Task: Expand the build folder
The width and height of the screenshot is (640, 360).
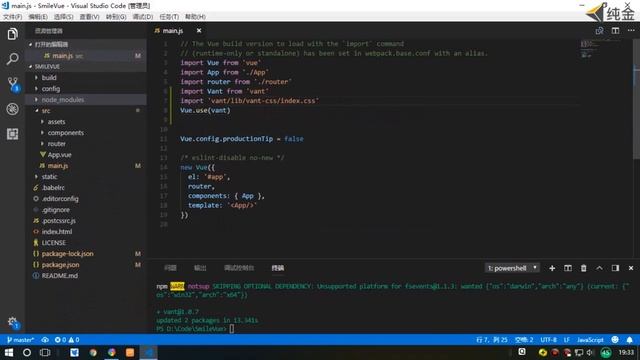Action: pos(49,78)
